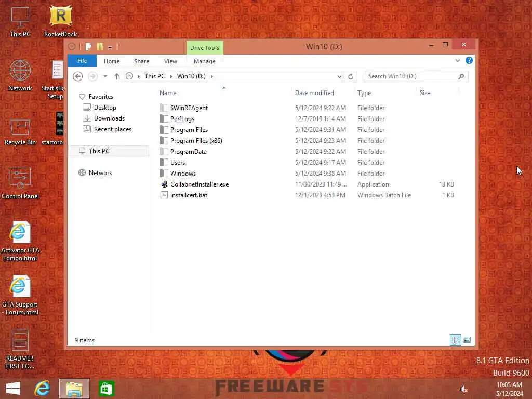Image resolution: width=532 pixels, height=399 pixels.
Task: Select the Program Files (x86) folder
Action: point(196,140)
